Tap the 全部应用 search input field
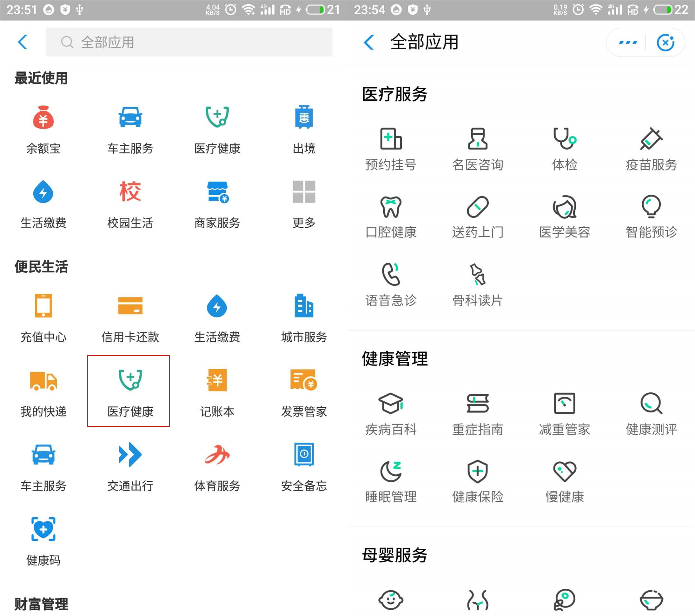The height and width of the screenshot is (616, 695). click(x=189, y=42)
